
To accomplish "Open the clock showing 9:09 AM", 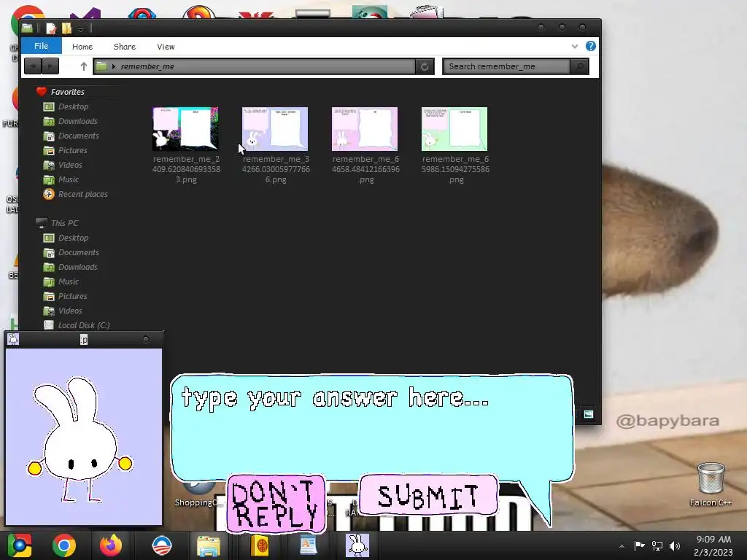I will click(x=713, y=545).
